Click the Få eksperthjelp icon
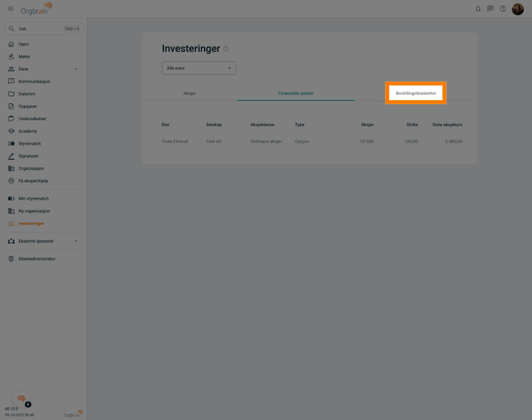This screenshot has width=532, height=420. (x=11, y=181)
